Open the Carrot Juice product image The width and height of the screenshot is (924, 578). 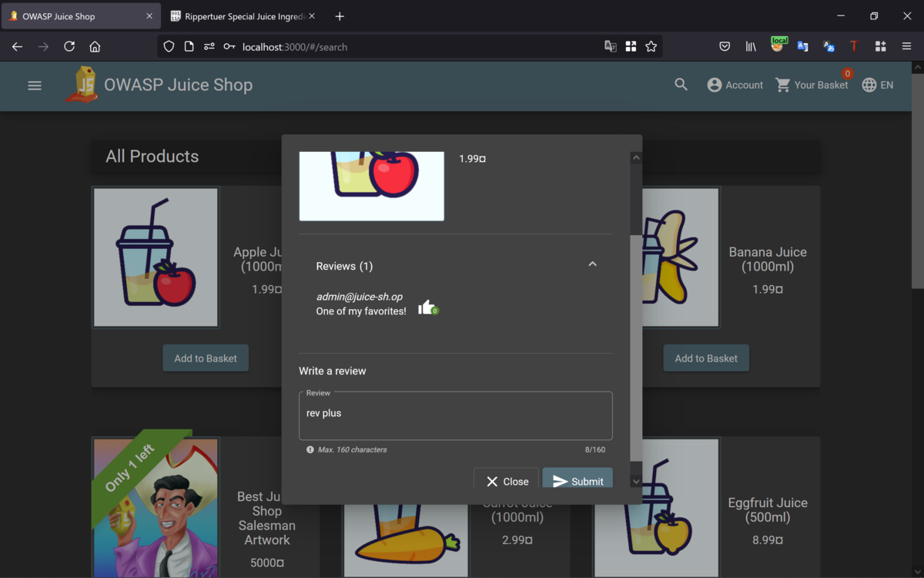(406, 541)
